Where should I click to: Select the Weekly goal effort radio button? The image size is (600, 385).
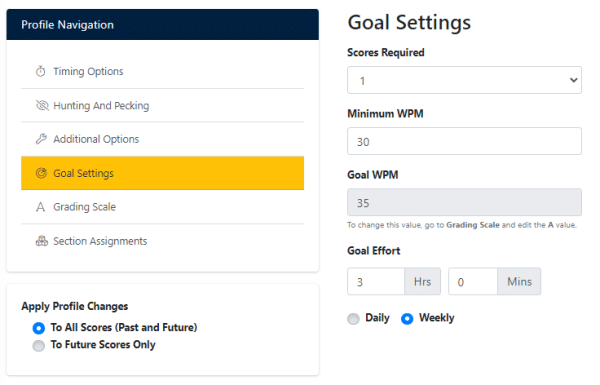[407, 318]
